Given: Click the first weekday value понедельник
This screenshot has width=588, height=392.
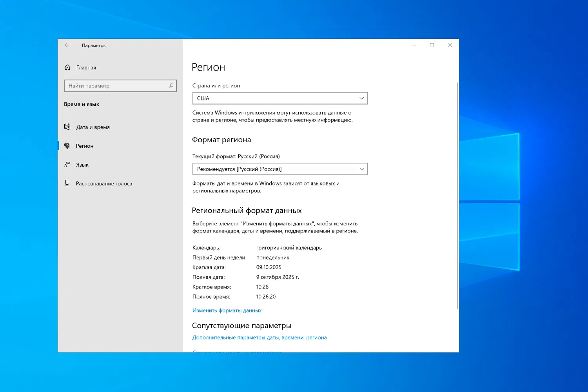Looking at the screenshot, I should pyautogui.click(x=273, y=258).
